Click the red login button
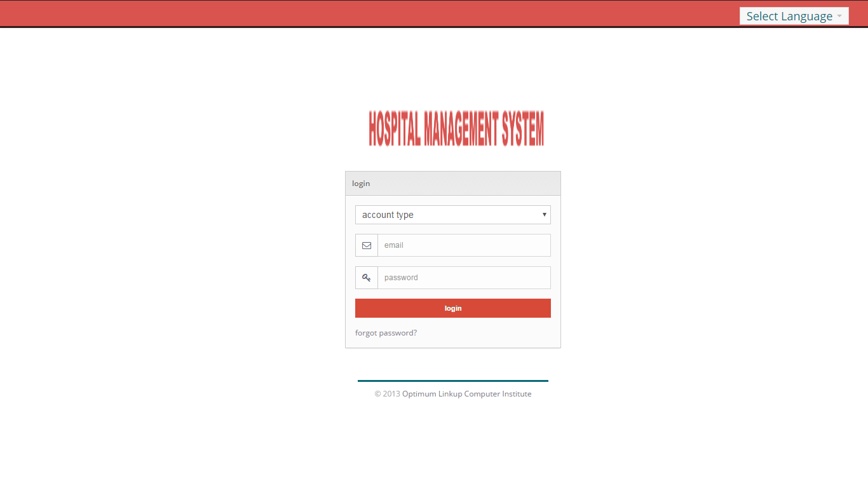The width and height of the screenshot is (868, 488). pos(453,308)
